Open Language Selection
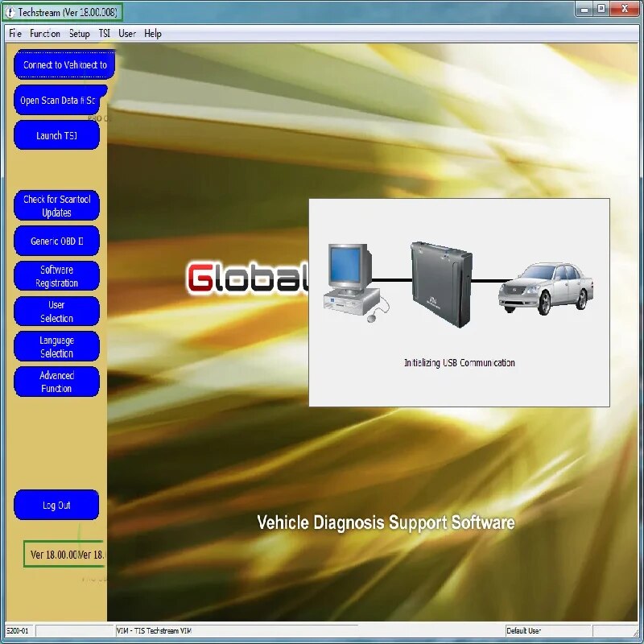Screen dimensions: 644x644 tap(56, 347)
